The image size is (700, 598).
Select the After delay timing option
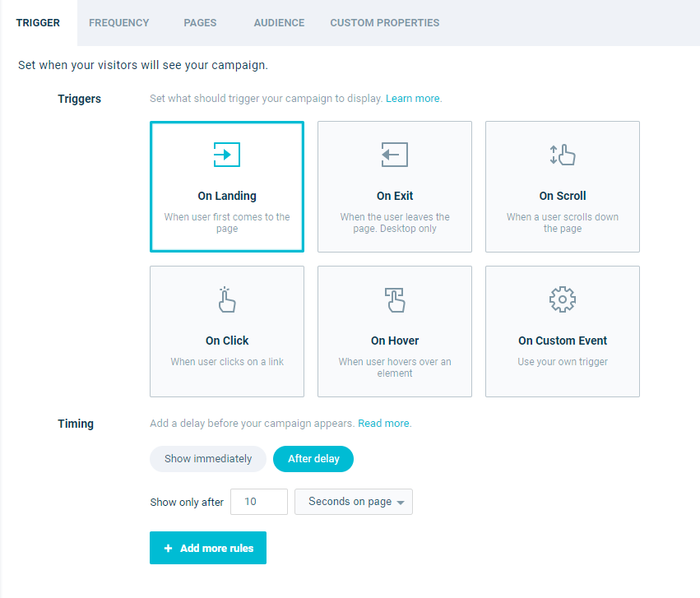(x=313, y=459)
